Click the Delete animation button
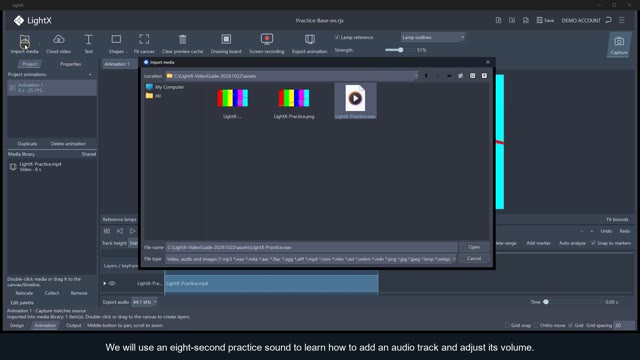The image size is (640, 360). (x=68, y=144)
